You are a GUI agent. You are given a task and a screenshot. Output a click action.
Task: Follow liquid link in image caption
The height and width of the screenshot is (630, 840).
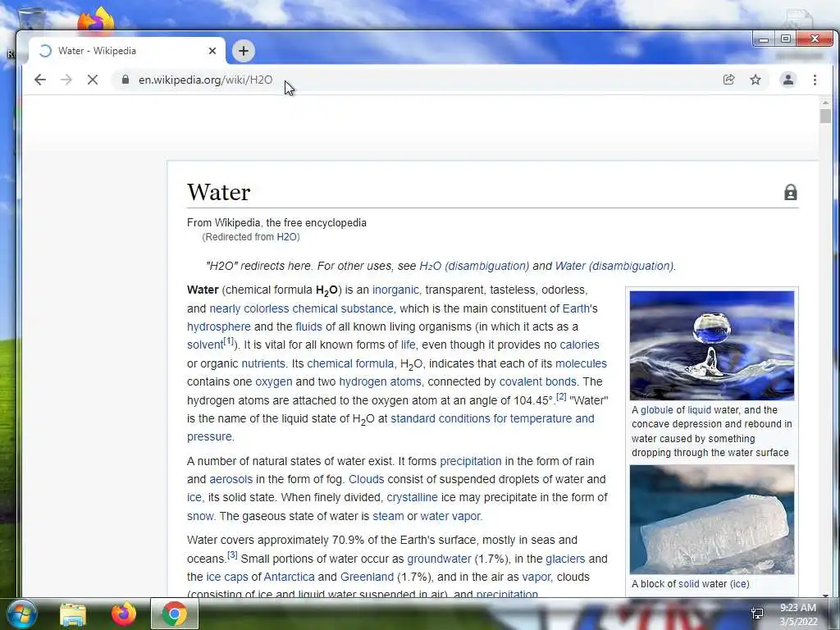point(699,410)
